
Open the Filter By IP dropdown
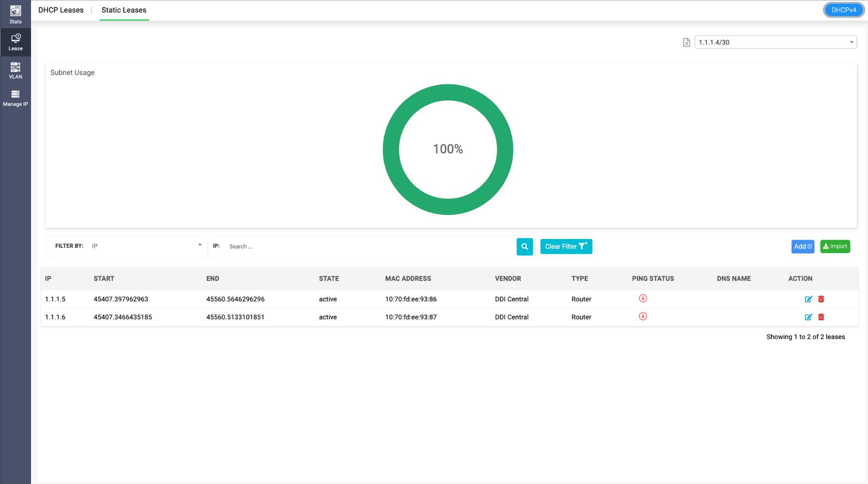click(x=146, y=246)
